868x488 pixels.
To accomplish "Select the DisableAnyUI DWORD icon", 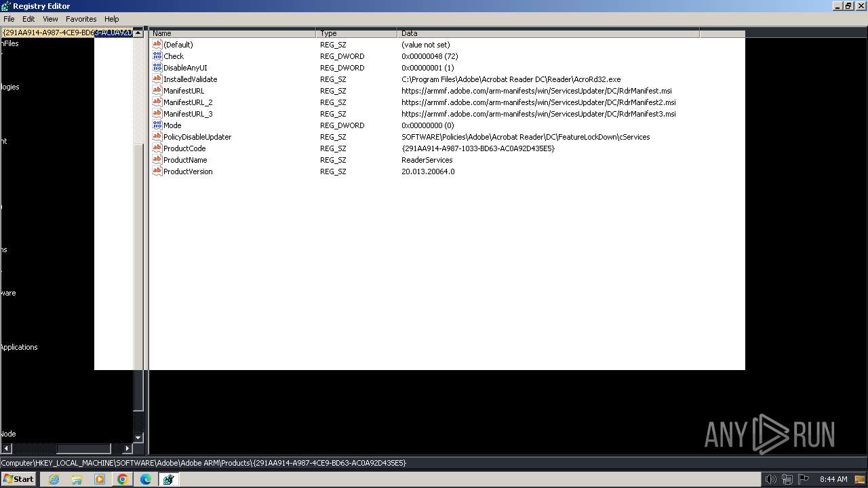I will (157, 68).
